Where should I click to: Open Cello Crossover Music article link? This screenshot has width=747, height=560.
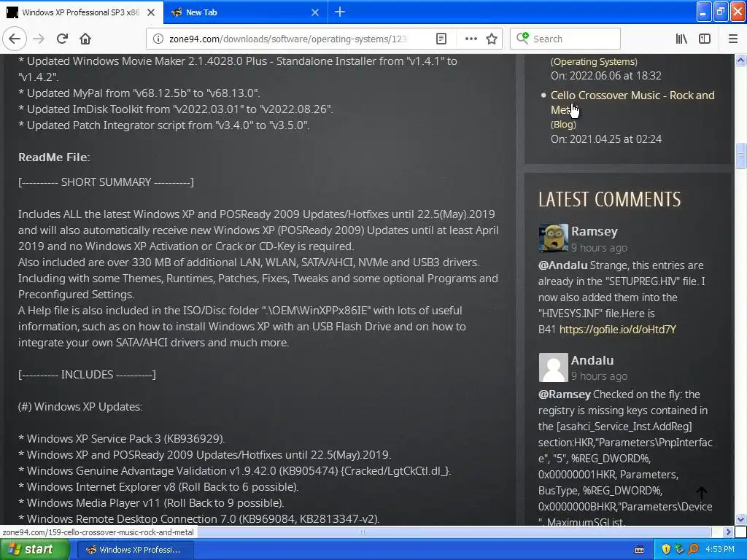pos(632,102)
